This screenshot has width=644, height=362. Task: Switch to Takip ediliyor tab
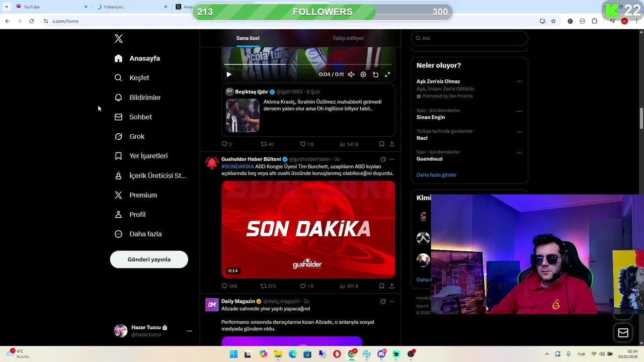348,38
